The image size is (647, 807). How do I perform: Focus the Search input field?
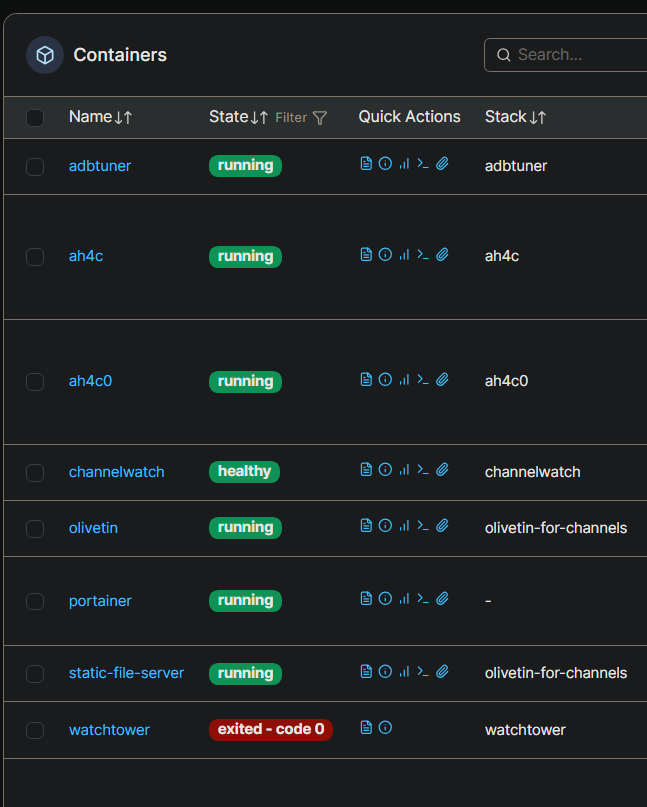pyautogui.click(x=565, y=55)
